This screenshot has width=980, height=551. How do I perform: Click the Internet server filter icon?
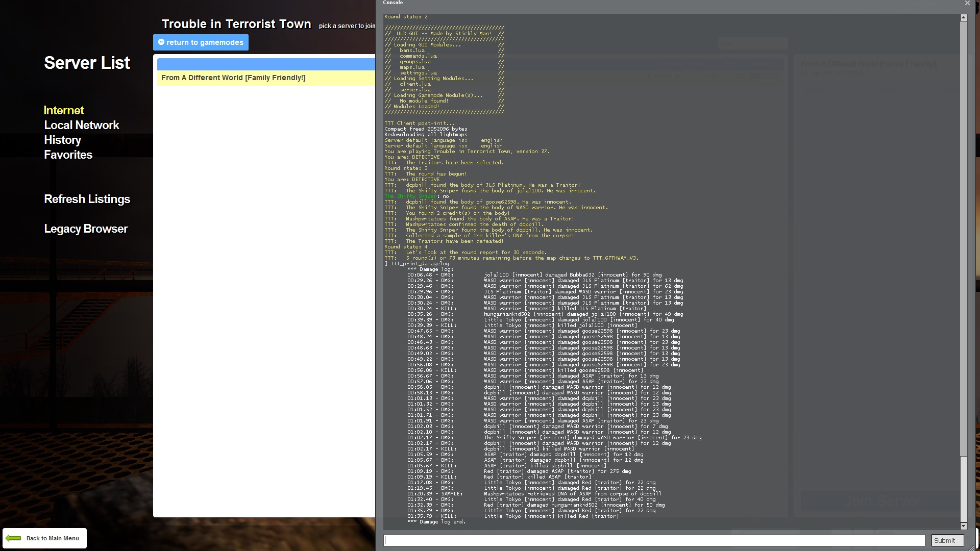[63, 110]
